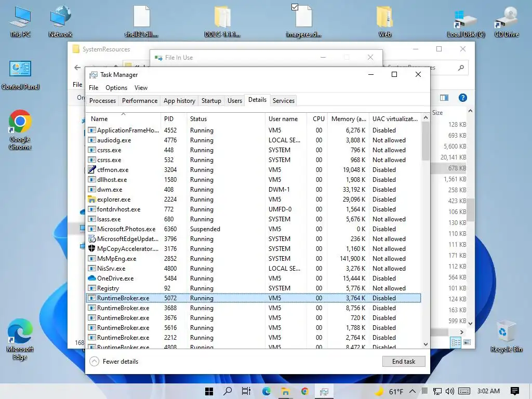Toggle preview pane in SystemResources window

pyautogui.click(x=444, y=98)
